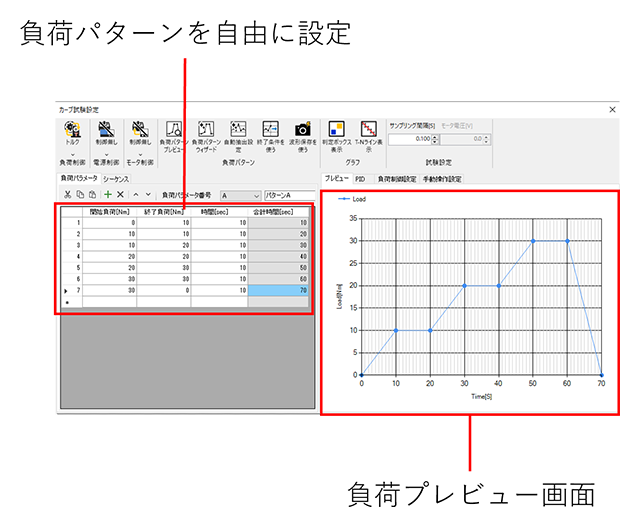Switch to PID tab
This screenshot has width=640, height=527.
(x=360, y=179)
